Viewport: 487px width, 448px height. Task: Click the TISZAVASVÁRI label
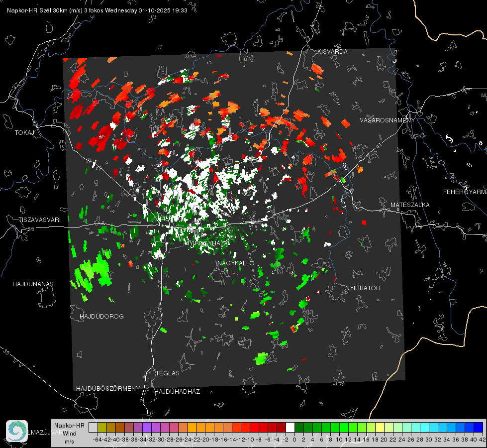point(39,220)
